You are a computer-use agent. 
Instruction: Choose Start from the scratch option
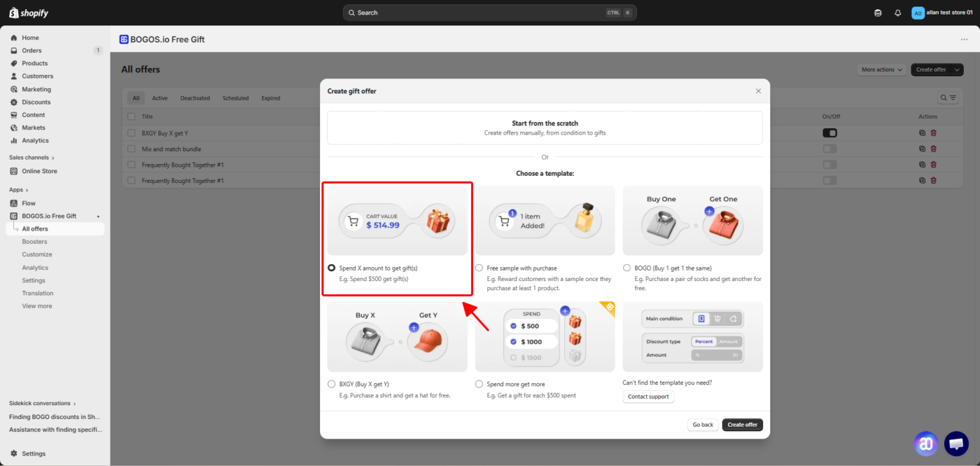545,127
